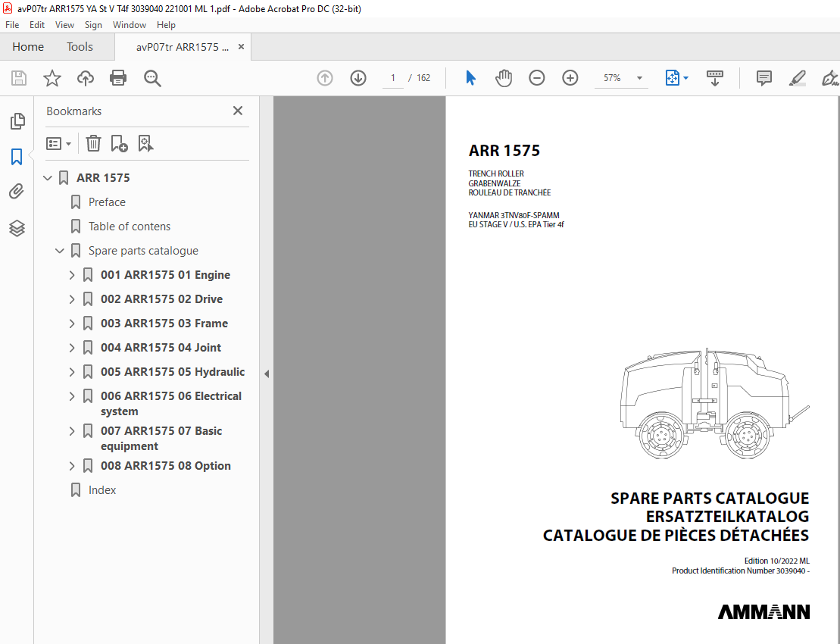Add the document to starred files
840x644 pixels.
52,78
